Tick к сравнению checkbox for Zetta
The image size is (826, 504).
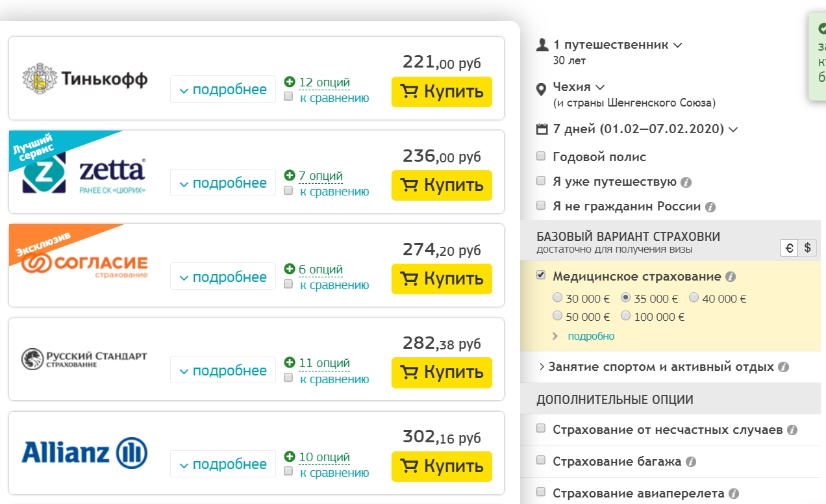(x=288, y=190)
